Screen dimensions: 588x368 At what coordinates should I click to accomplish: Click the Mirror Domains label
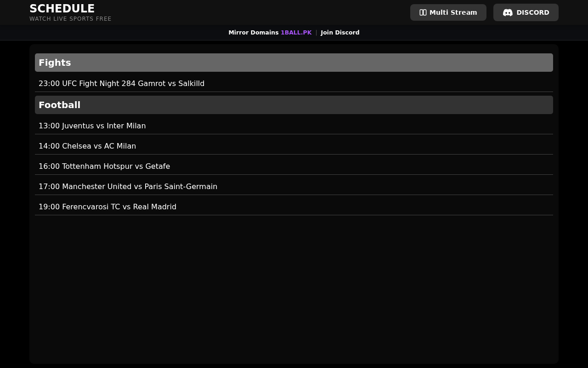coord(254,33)
